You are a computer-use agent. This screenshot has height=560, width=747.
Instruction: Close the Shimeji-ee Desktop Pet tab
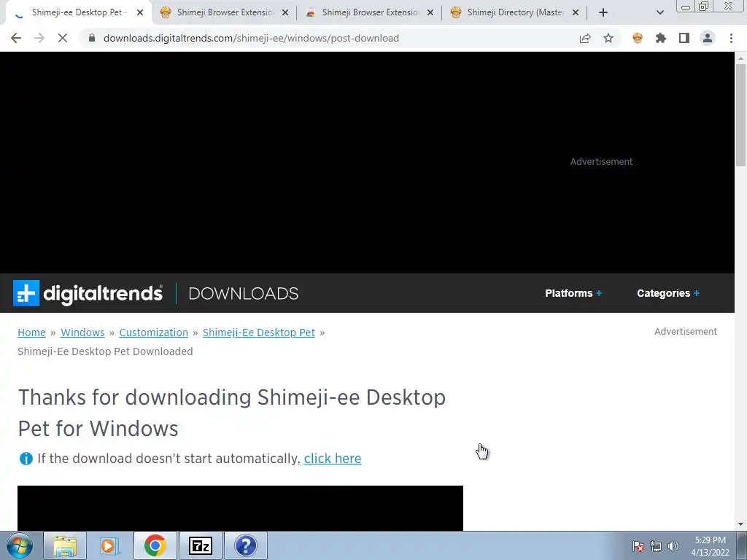[140, 13]
